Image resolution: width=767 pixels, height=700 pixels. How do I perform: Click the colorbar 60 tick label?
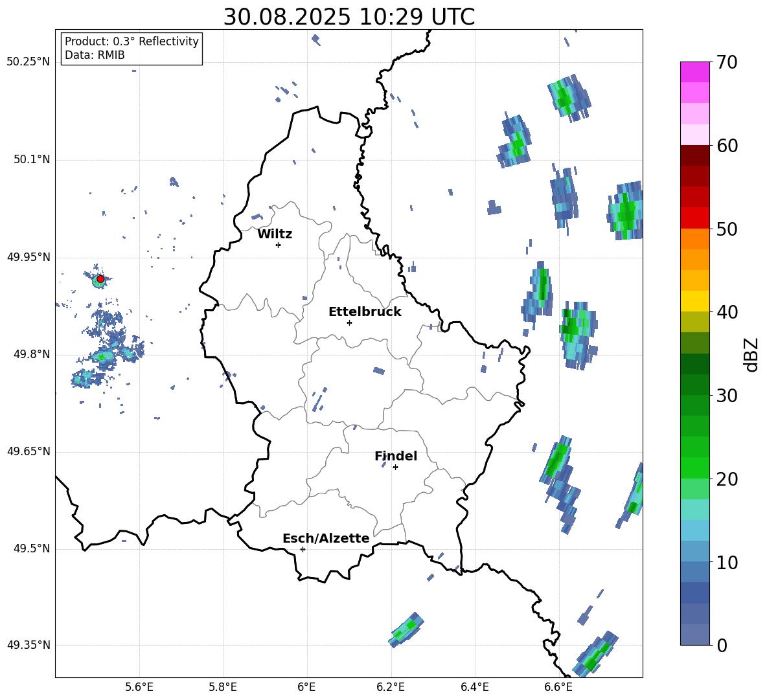(x=727, y=146)
